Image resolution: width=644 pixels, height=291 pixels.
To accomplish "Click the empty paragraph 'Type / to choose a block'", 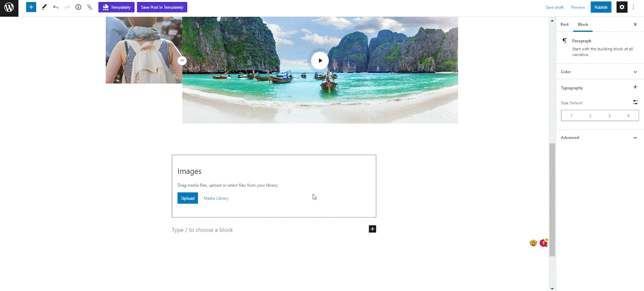I will (x=202, y=230).
